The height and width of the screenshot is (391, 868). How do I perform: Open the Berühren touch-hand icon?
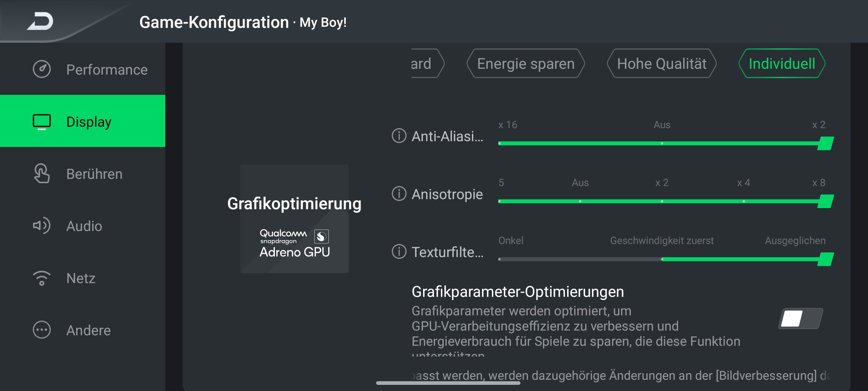pyautogui.click(x=42, y=173)
